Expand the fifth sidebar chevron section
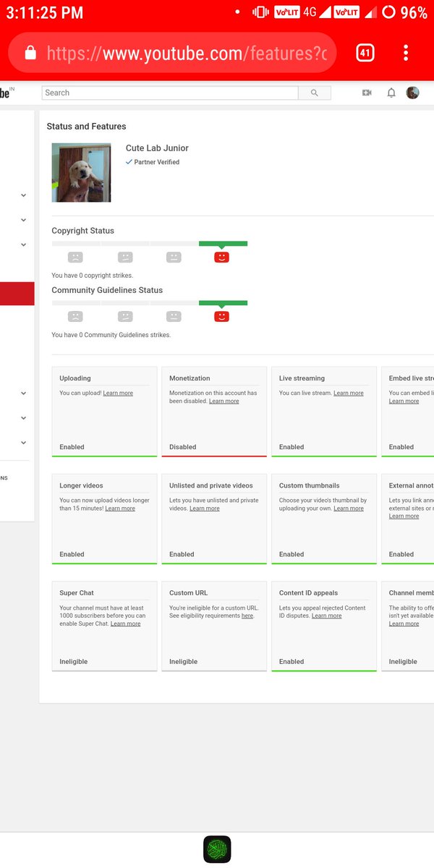 23,418
